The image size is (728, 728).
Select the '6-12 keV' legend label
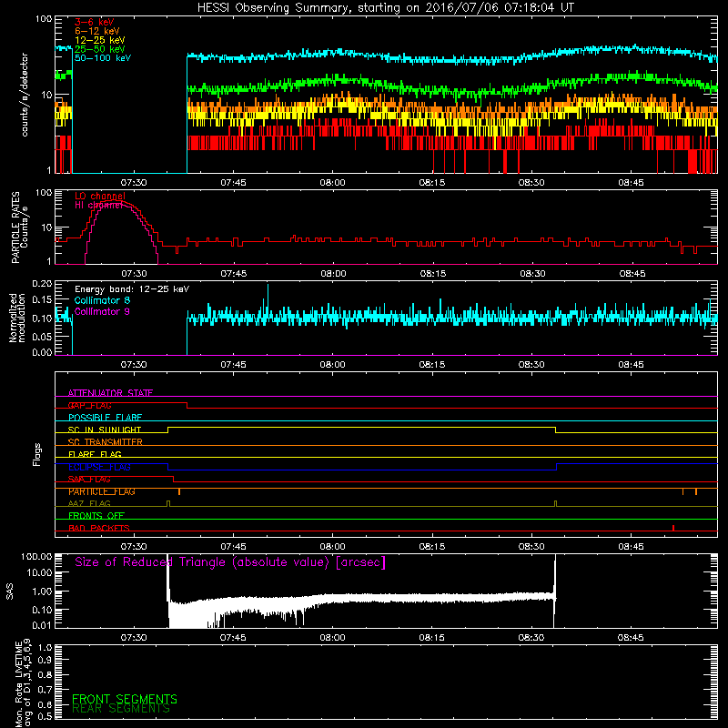96,31
